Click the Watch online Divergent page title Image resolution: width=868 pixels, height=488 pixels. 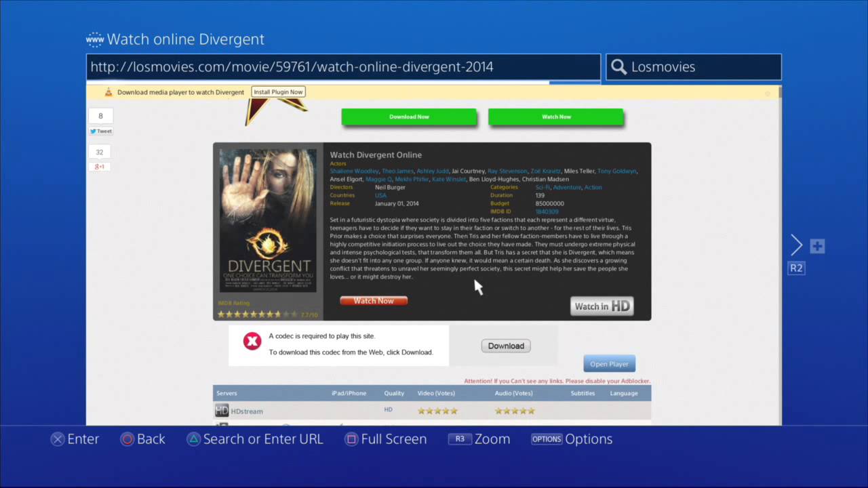click(x=186, y=39)
